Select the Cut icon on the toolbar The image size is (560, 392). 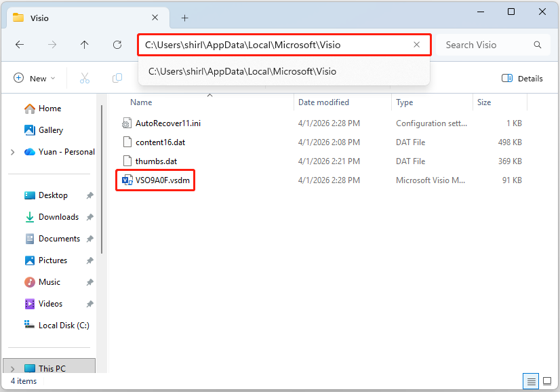(84, 78)
